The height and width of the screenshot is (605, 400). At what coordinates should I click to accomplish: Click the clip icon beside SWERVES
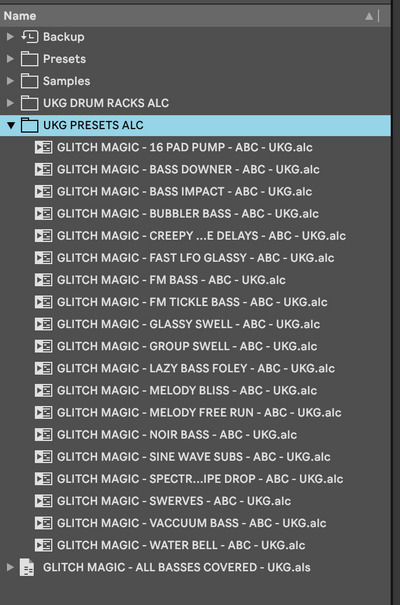point(43,501)
